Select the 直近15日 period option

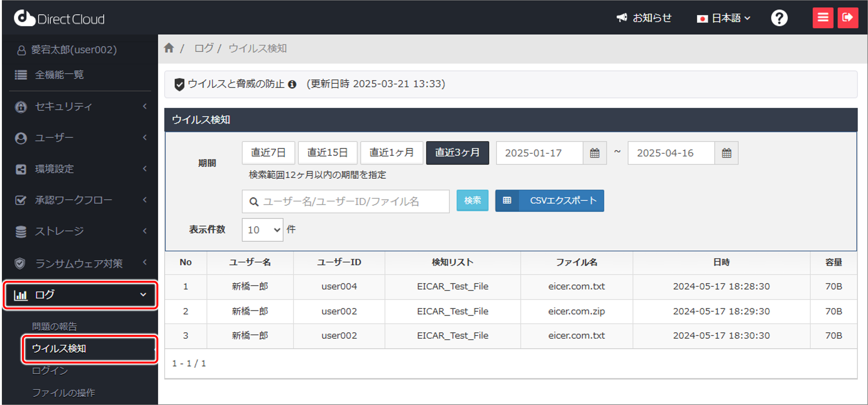coord(327,153)
